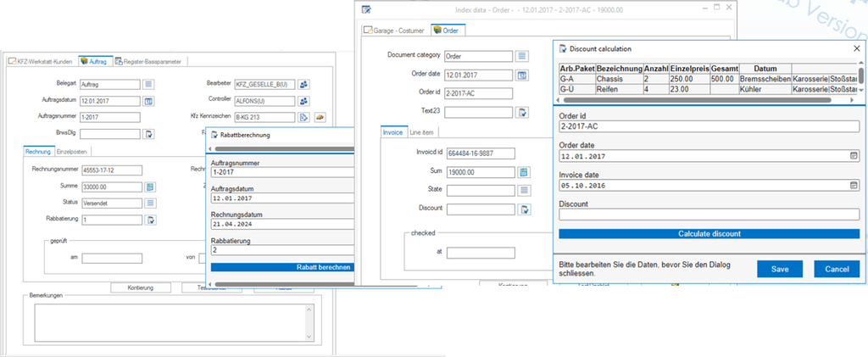Click Rabbatierung field in Rabattberechnung dialog
This screenshot has height=357, width=868.
pyautogui.click(x=282, y=250)
